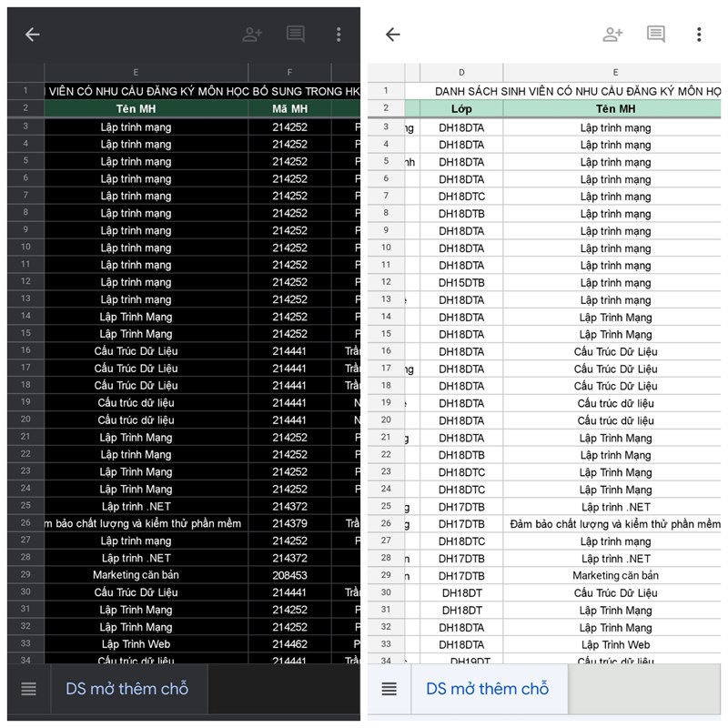The height and width of the screenshot is (728, 728).
Task: Tap the back arrow on the light sheet
Action: (393, 35)
